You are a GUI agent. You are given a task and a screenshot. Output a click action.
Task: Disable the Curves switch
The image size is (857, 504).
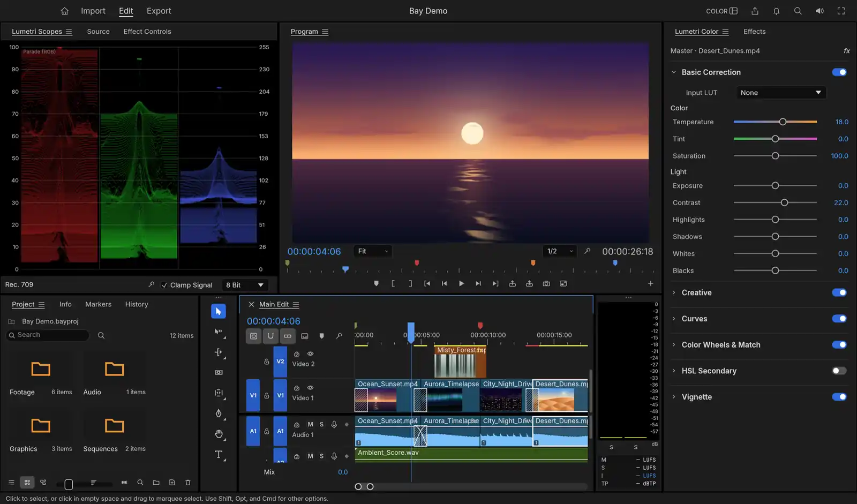click(x=839, y=319)
